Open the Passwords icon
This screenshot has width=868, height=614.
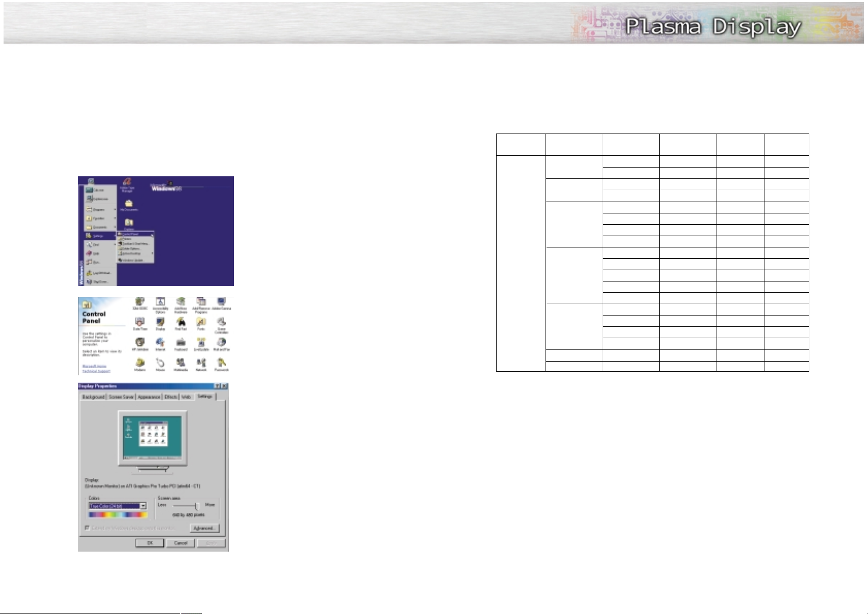tap(222, 364)
